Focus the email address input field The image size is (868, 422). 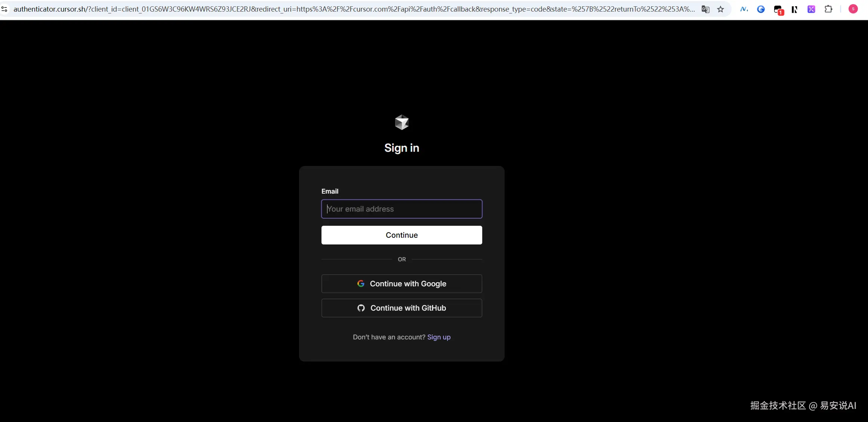point(402,209)
